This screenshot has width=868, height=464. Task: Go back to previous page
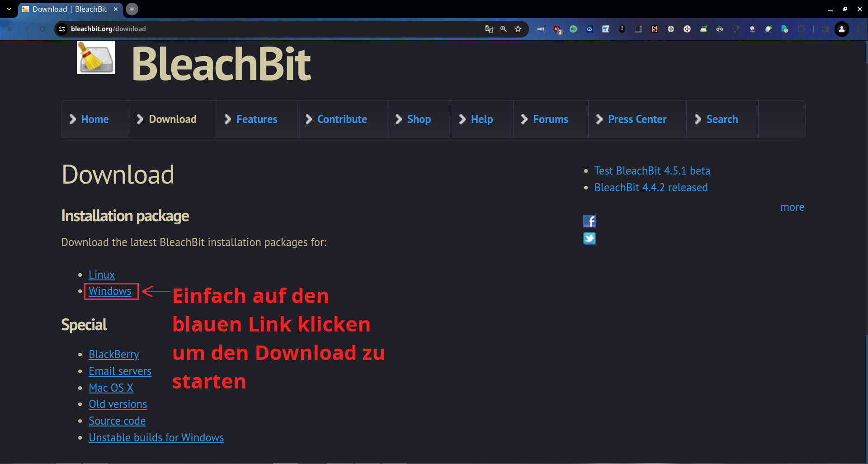[x=10, y=29]
